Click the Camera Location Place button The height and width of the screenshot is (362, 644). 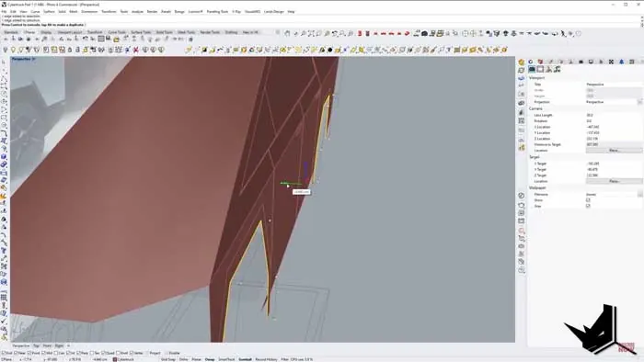[614, 151]
